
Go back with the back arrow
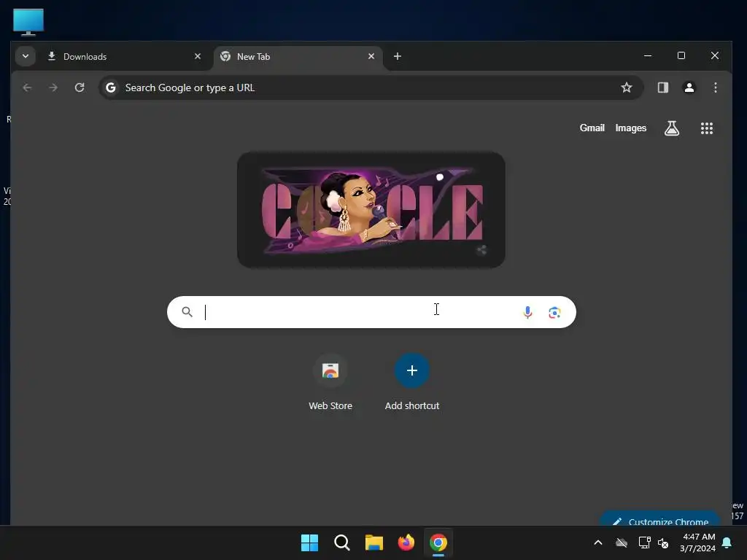click(27, 87)
